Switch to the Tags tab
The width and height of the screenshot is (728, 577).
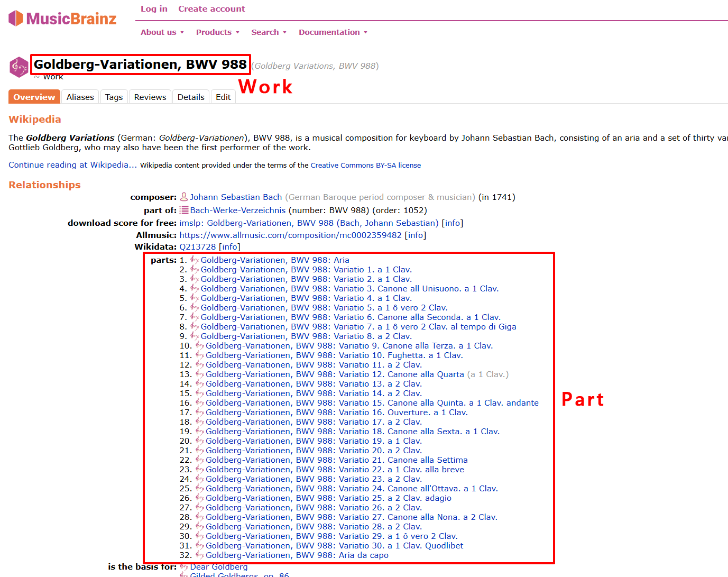pos(114,97)
